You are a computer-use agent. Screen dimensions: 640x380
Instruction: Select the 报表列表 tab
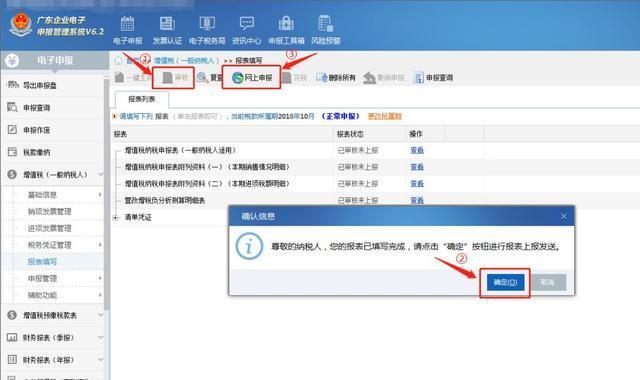(142, 99)
